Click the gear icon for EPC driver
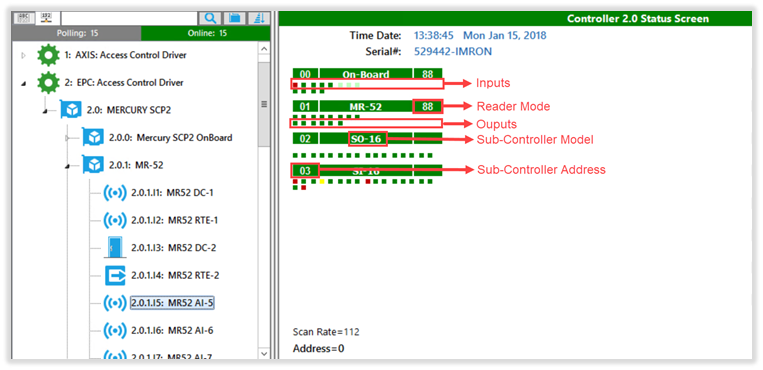This screenshot has width=763, height=370. coord(48,82)
